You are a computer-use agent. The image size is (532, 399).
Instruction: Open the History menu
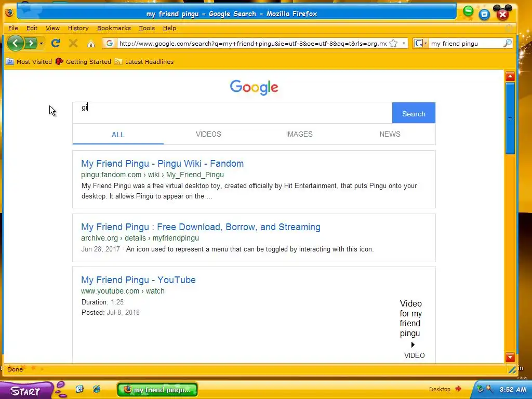(78, 28)
